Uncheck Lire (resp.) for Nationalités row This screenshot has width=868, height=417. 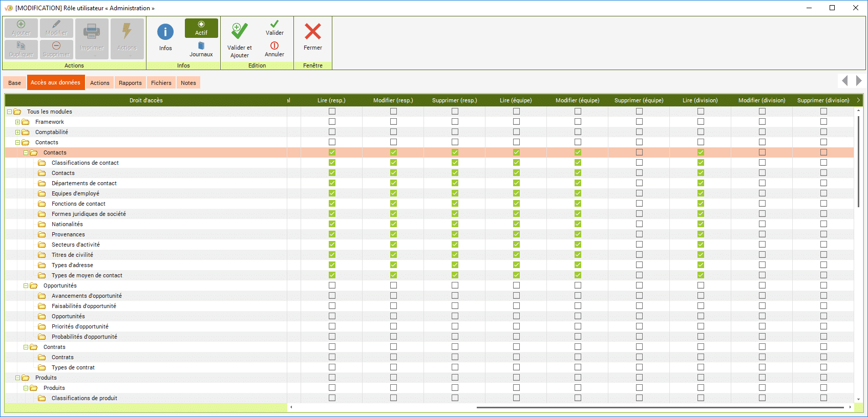point(332,224)
